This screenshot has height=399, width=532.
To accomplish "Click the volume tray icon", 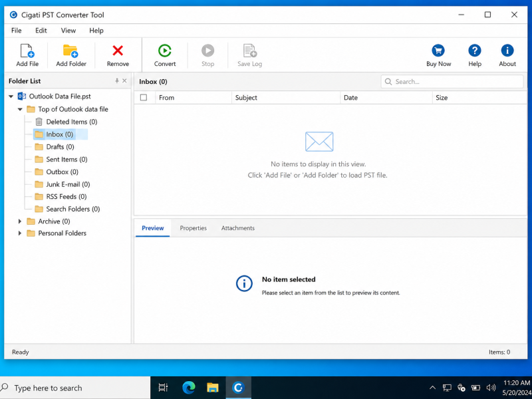I will point(491,388).
